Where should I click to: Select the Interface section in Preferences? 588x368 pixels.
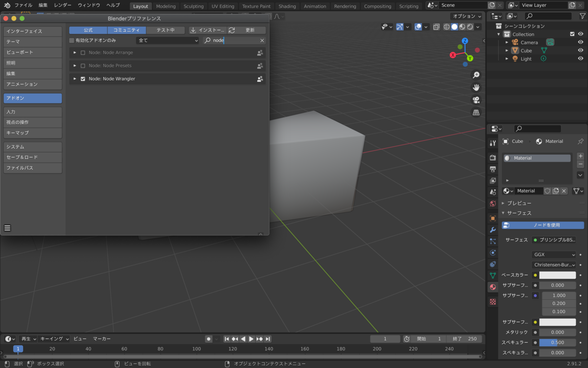(33, 31)
